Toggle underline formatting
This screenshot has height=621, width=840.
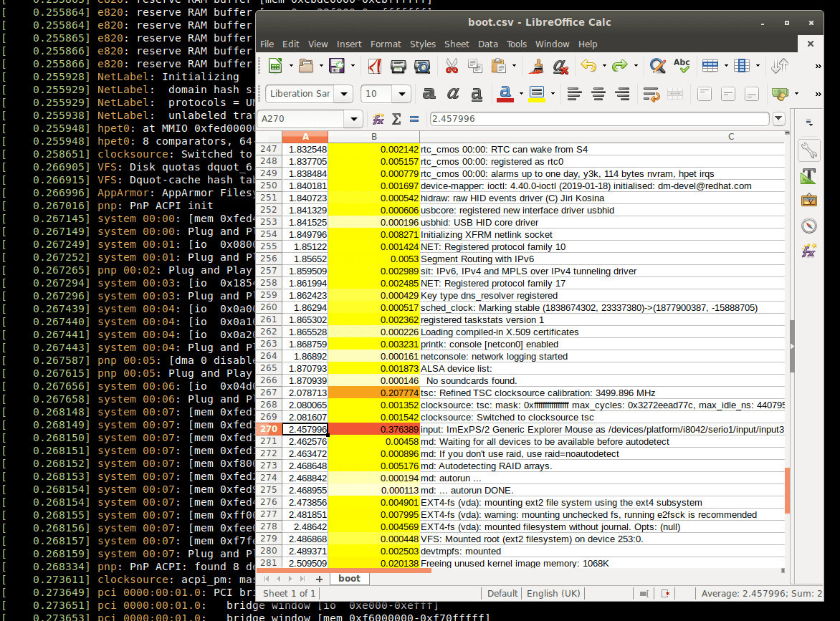[x=476, y=94]
